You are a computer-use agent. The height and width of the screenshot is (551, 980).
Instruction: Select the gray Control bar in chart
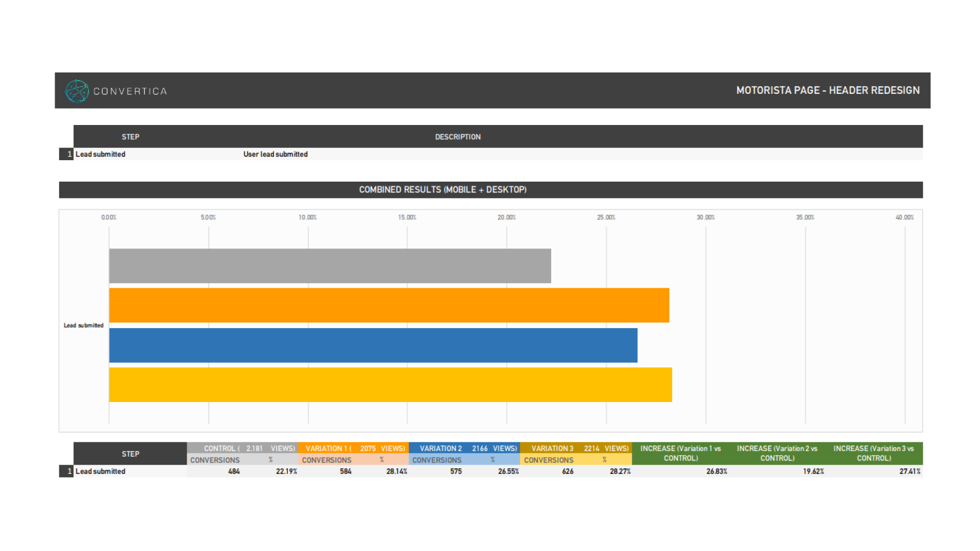330,266
